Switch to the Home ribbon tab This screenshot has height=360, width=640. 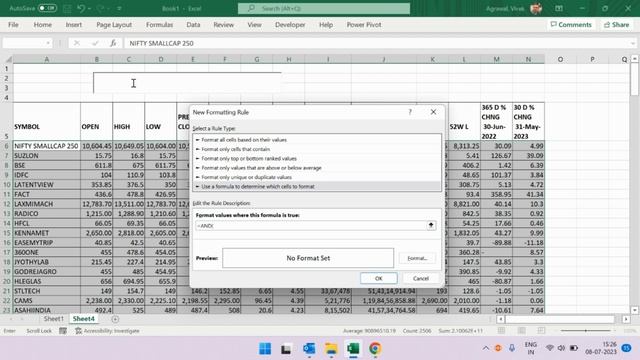coord(42,25)
